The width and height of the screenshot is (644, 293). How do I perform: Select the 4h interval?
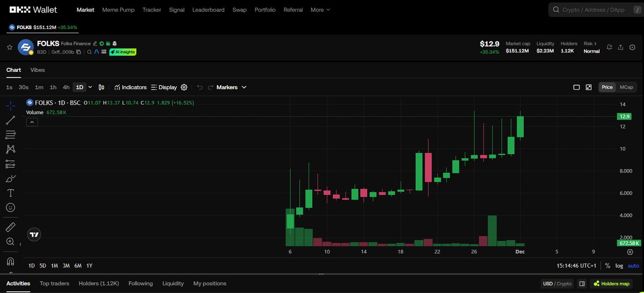pos(66,87)
